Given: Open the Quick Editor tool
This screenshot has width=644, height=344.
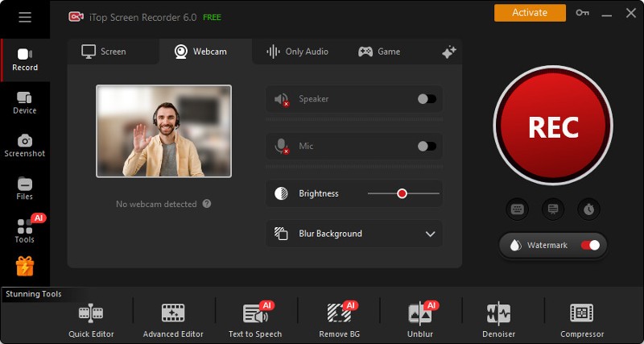Looking at the screenshot, I should (91, 320).
